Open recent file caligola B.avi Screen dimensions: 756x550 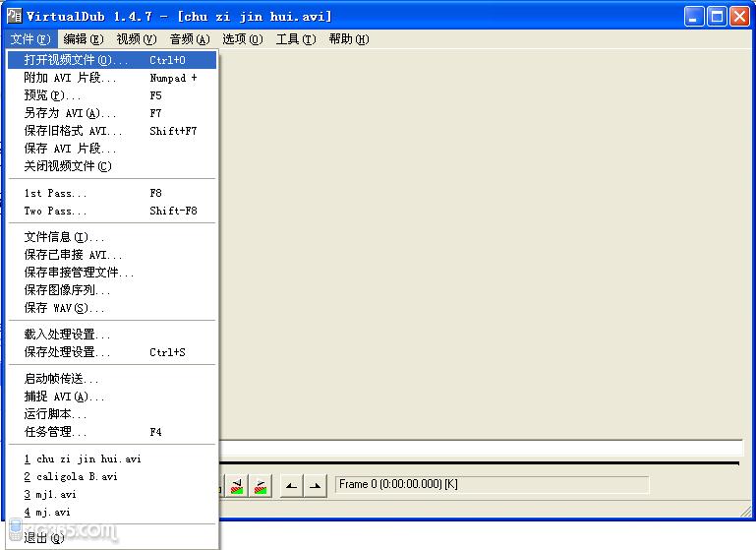tap(112, 476)
